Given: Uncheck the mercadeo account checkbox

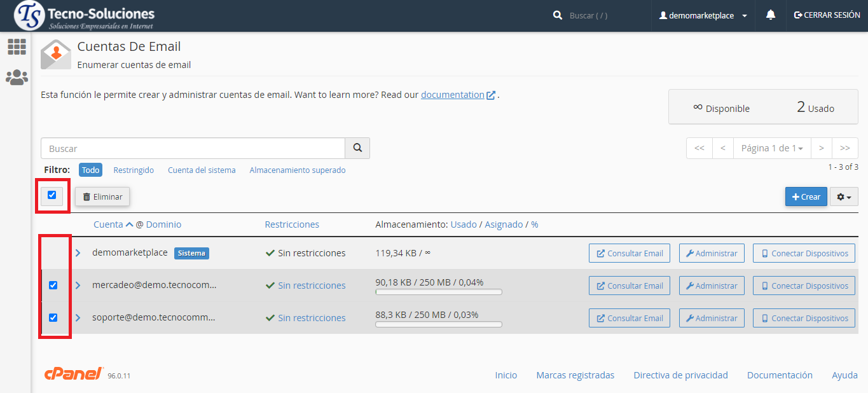Looking at the screenshot, I should [53, 286].
